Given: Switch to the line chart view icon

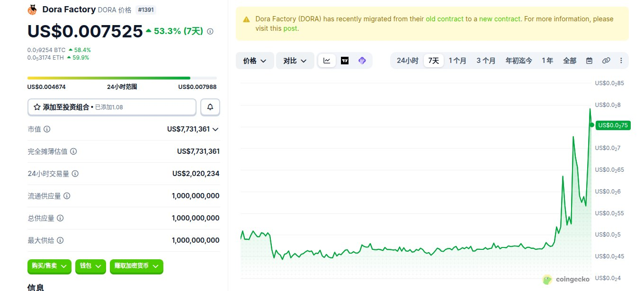Looking at the screenshot, I should 327,61.
